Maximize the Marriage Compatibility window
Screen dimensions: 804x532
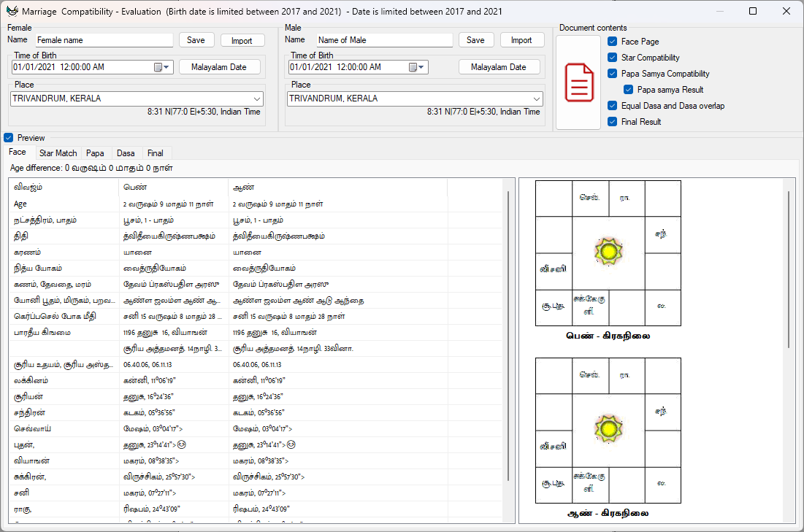[x=753, y=11]
